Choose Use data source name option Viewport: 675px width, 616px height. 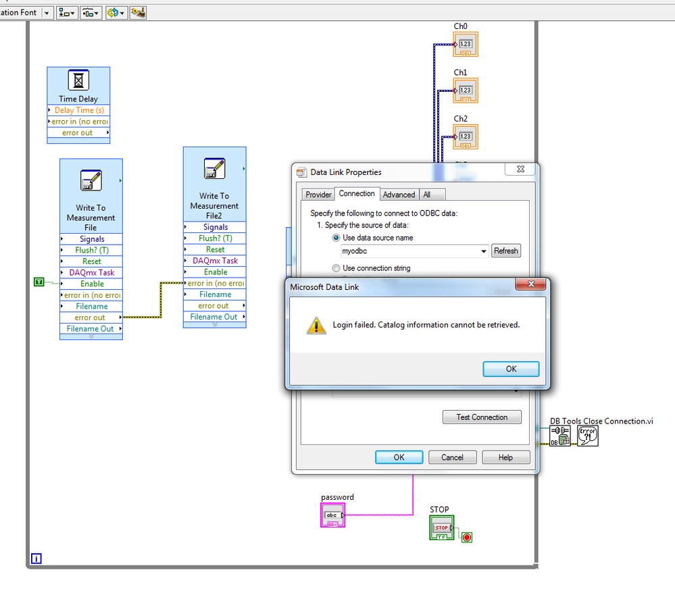[336, 238]
